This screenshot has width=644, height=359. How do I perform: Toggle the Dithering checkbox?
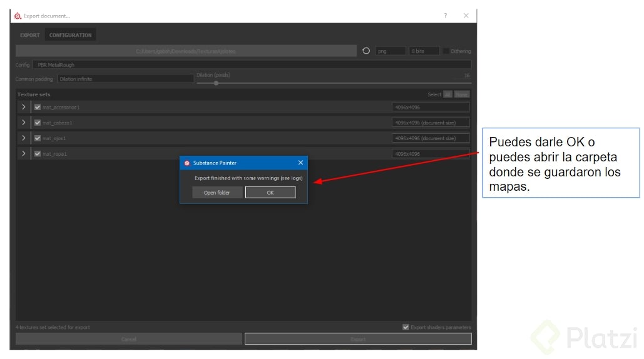coord(446,51)
